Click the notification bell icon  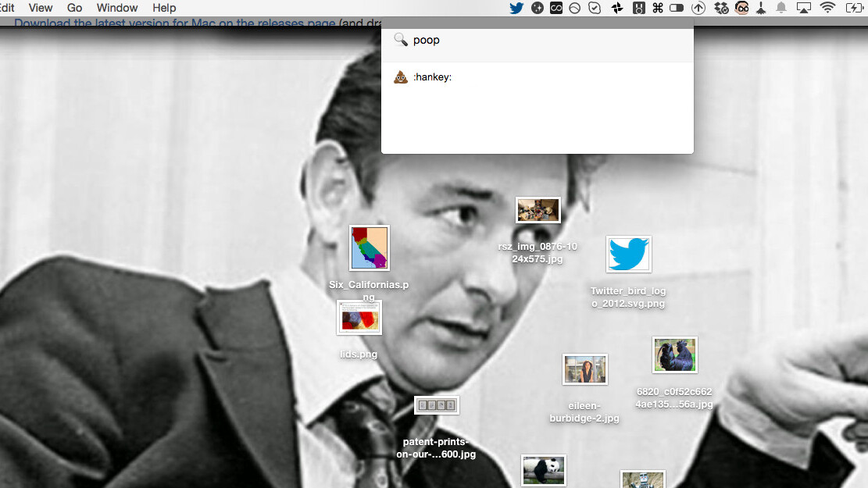pyautogui.click(x=781, y=8)
